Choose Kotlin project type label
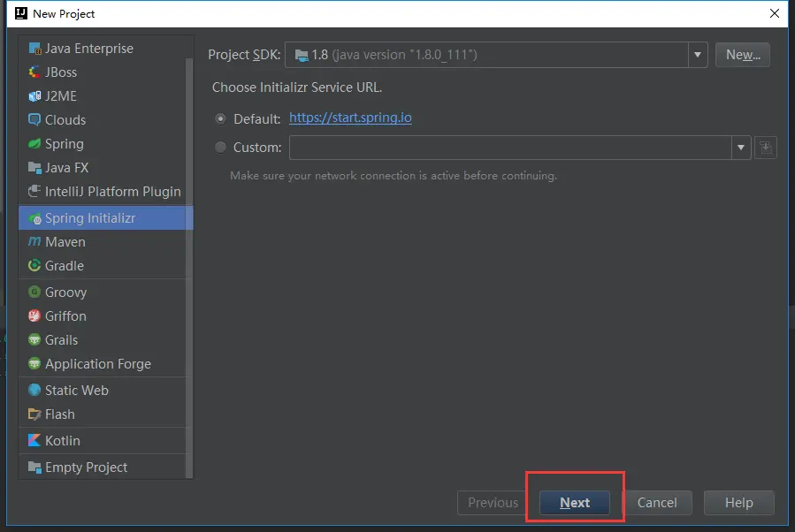 coord(63,441)
